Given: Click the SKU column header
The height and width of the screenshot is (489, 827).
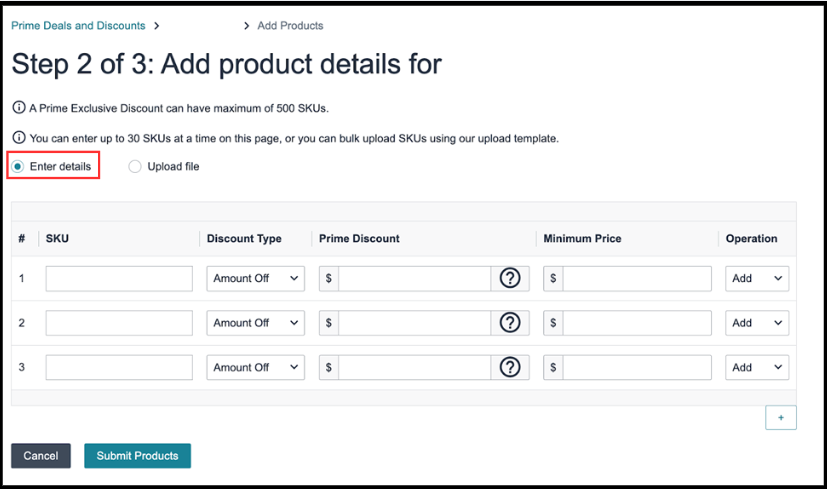Looking at the screenshot, I should (x=57, y=238).
